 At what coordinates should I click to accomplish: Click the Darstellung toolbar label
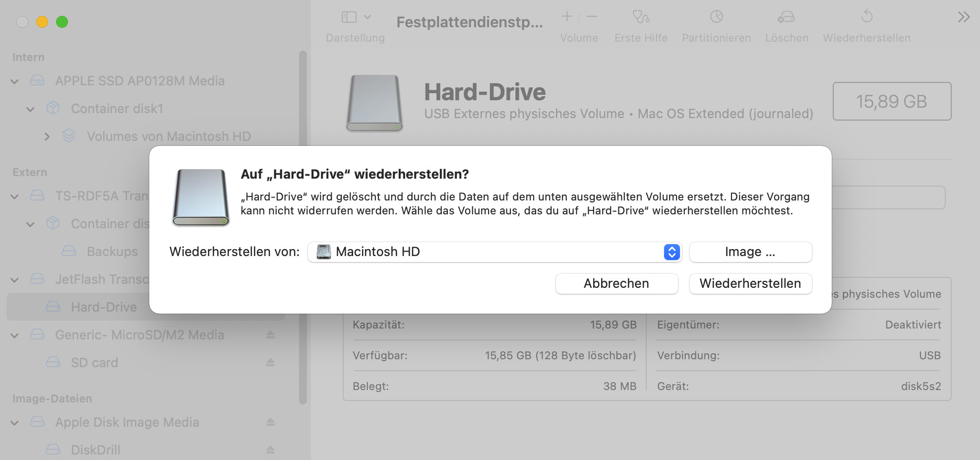point(355,38)
